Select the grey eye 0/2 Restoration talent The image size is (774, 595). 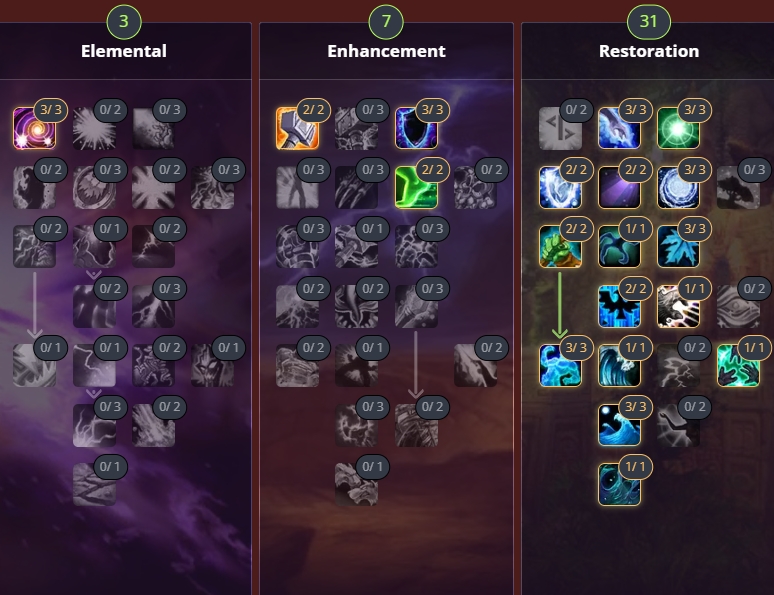pos(738,306)
